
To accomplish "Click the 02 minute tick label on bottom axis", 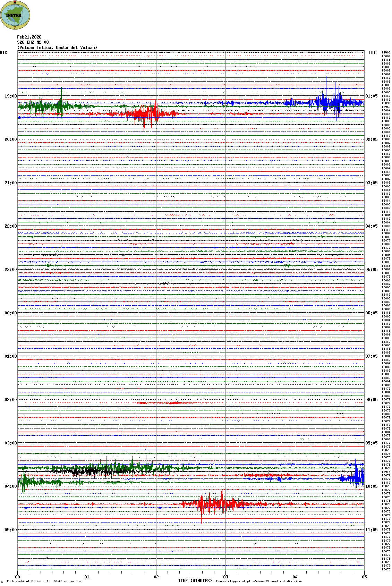I will click(156, 577).
